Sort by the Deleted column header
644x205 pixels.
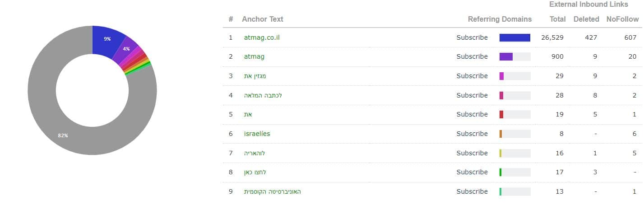click(586, 19)
